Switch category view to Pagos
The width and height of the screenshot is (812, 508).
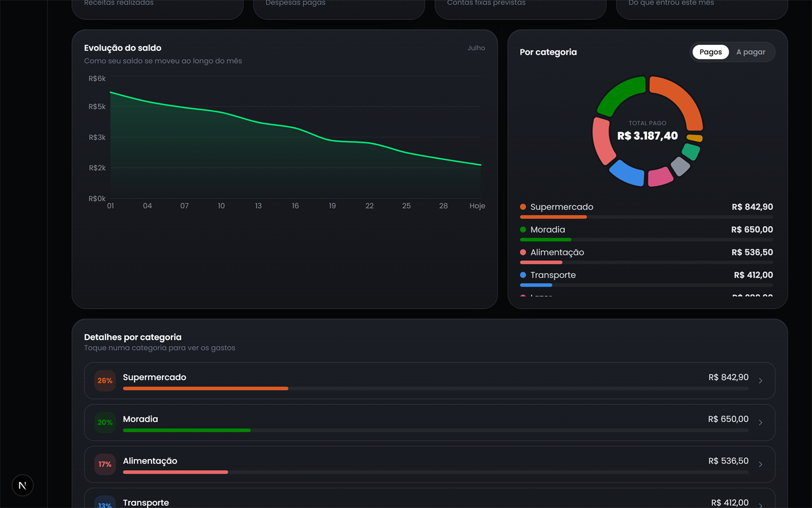(x=710, y=52)
